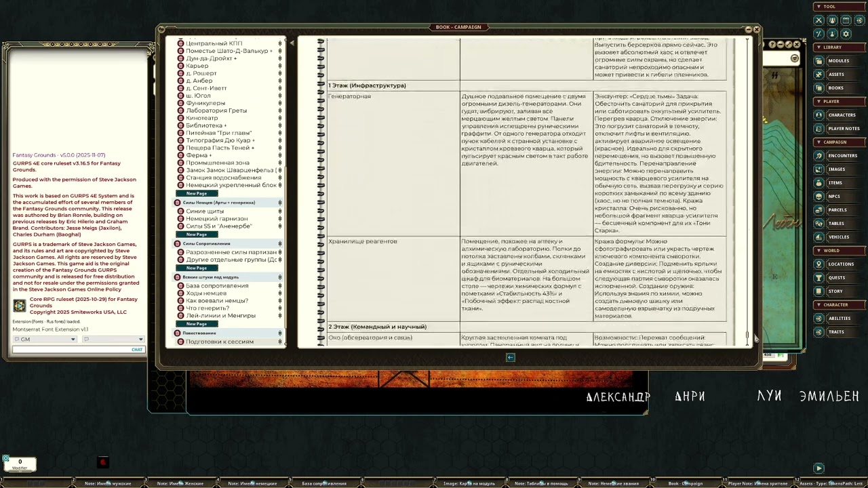Open the Немецкий гарнизон page
The image size is (868, 488).
(216, 219)
